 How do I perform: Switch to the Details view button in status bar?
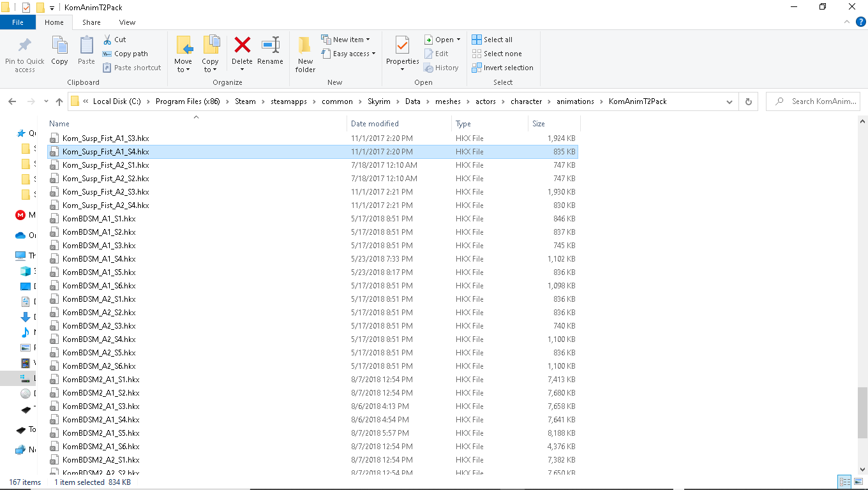(844, 482)
